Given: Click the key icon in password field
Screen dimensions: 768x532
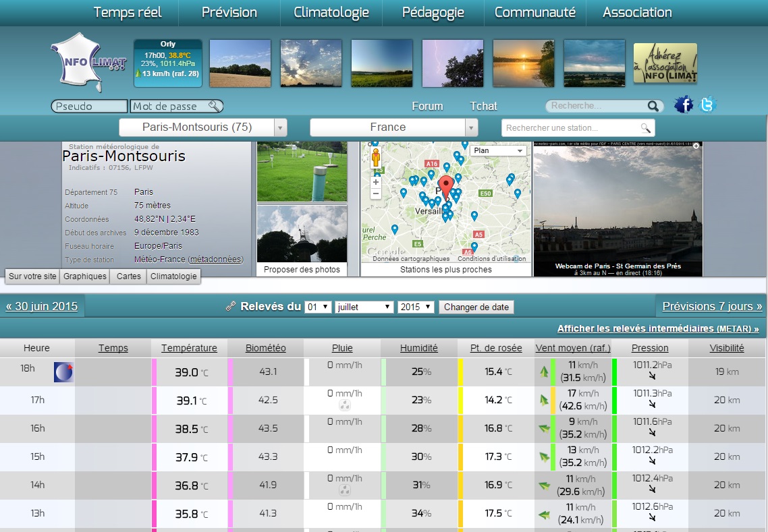Looking at the screenshot, I should click(214, 106).
